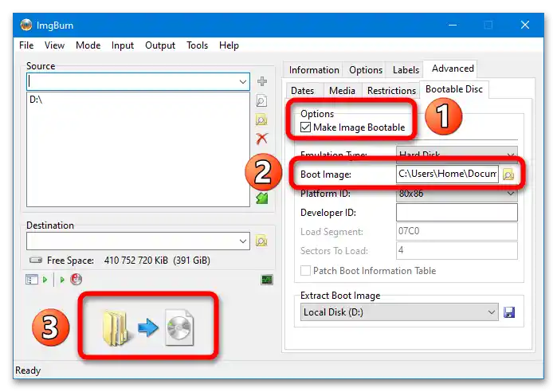Open the Mode menu
Image resolution: width=557 pixels, height=392 pixels.
88,45
